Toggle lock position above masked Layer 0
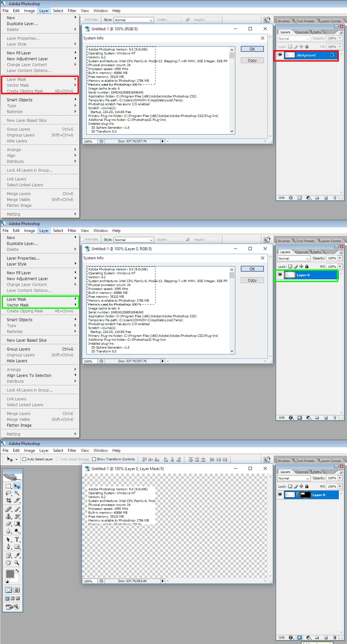Viewport: 347px width, 644px height. pos(301,486)
